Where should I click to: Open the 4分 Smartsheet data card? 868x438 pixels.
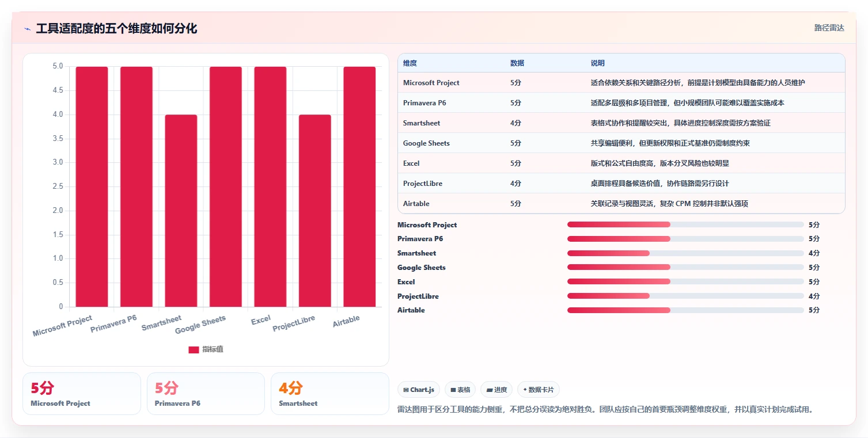coord(329,394)
